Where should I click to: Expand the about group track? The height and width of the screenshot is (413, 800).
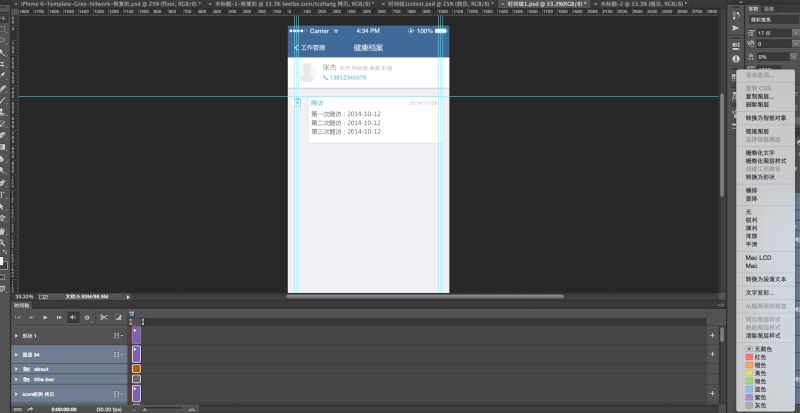point(16,369)
